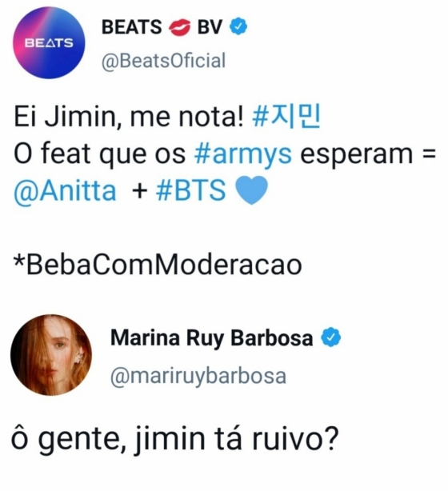The image size is (448, 491).
Task: Click the BEATS BV display name
Action: [x=162, y=26]
